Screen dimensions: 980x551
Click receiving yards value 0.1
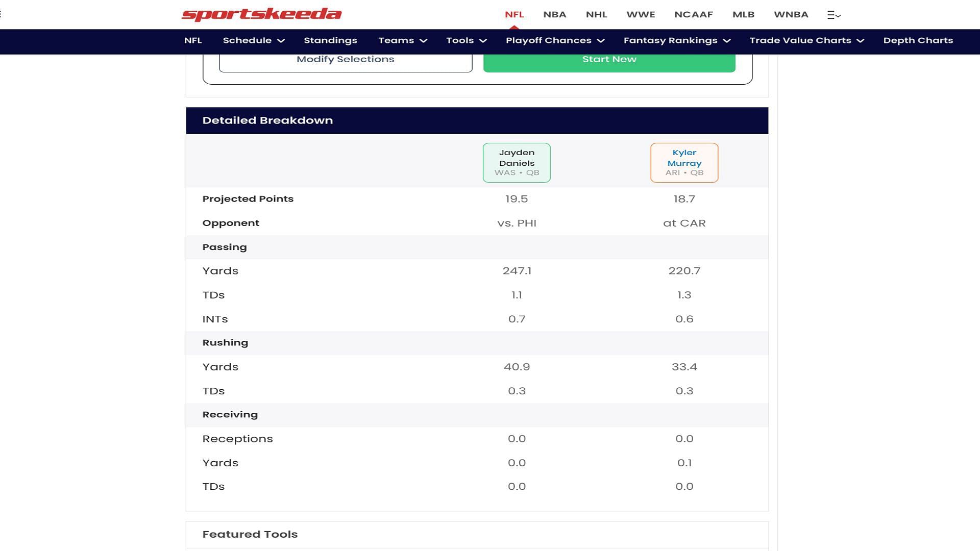[684, 463]
